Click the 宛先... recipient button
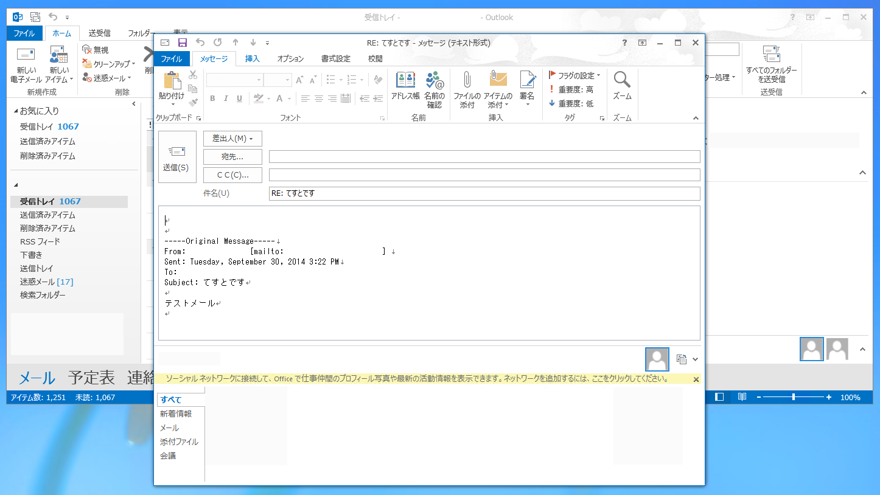 232,157
